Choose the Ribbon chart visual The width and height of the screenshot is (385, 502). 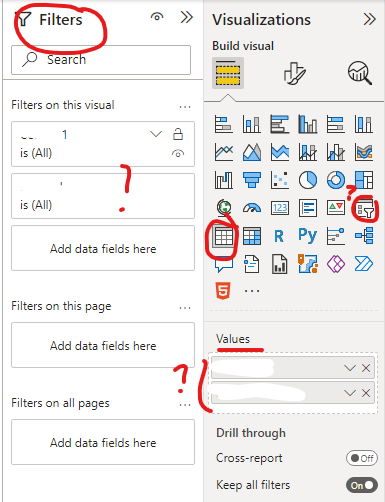coord(364,152)
